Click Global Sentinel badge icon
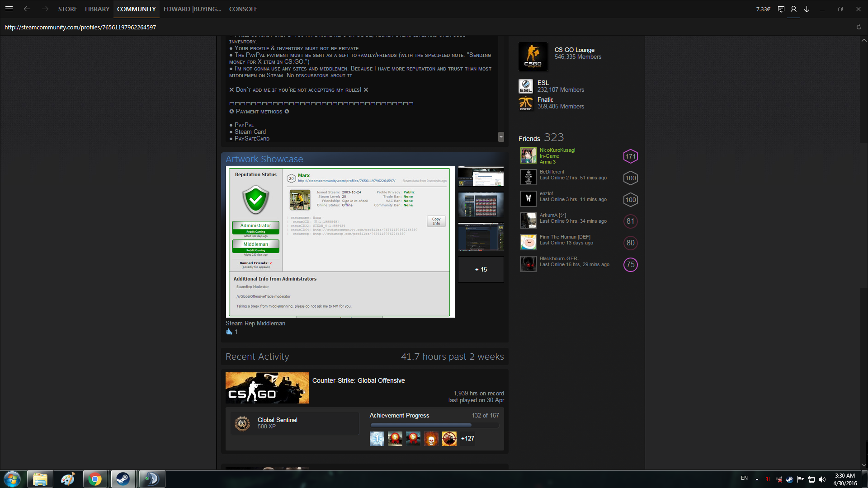The width and height of the screenshot is (868, 488). (x=242, y=423)
